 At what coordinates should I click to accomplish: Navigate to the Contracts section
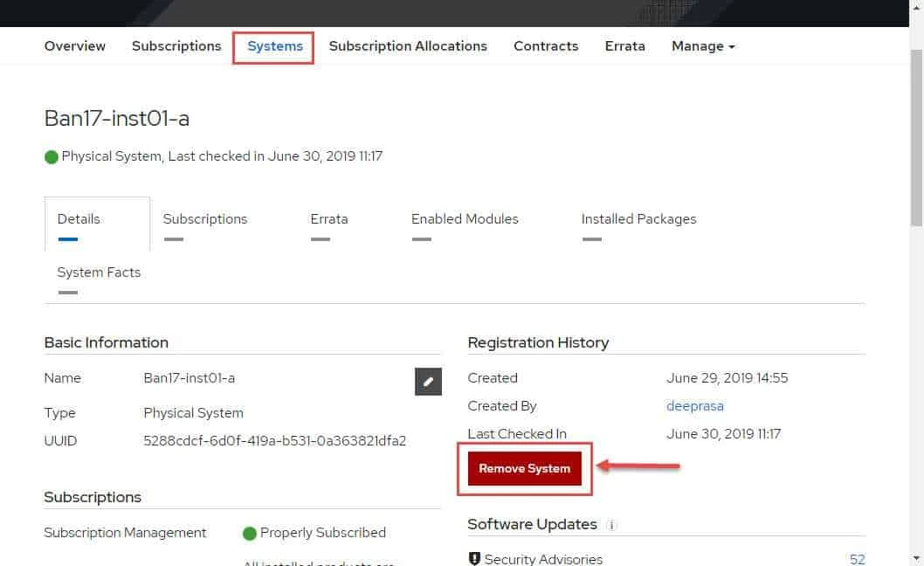545,45
